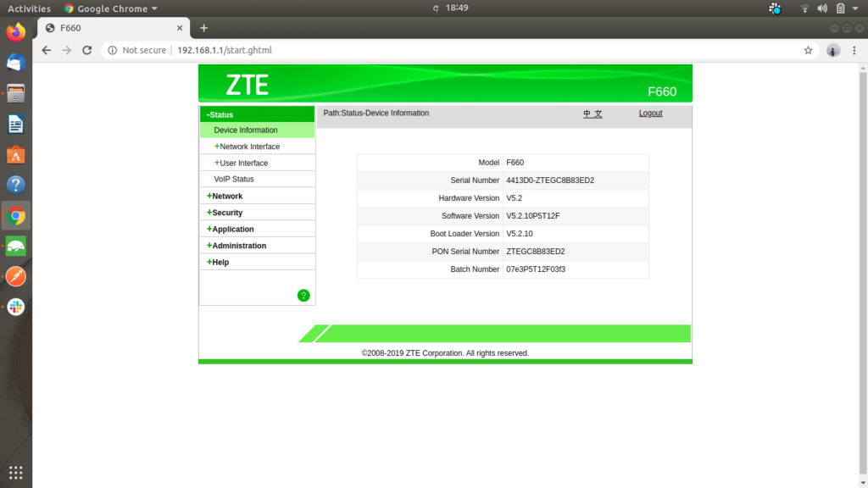
Task: Open Slack from the dock
Action: click(x=15, y=307)
